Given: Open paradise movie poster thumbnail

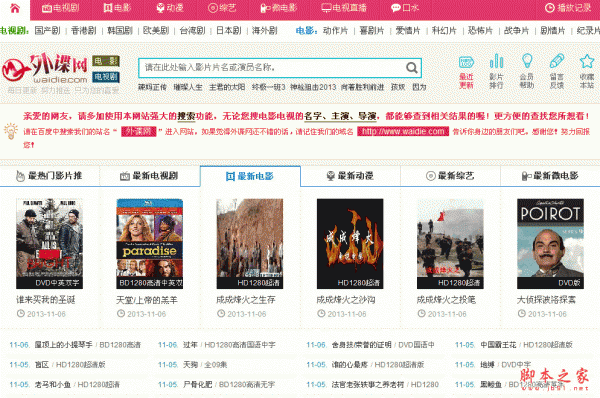Looking at the screenshot, I should (150, 244).
